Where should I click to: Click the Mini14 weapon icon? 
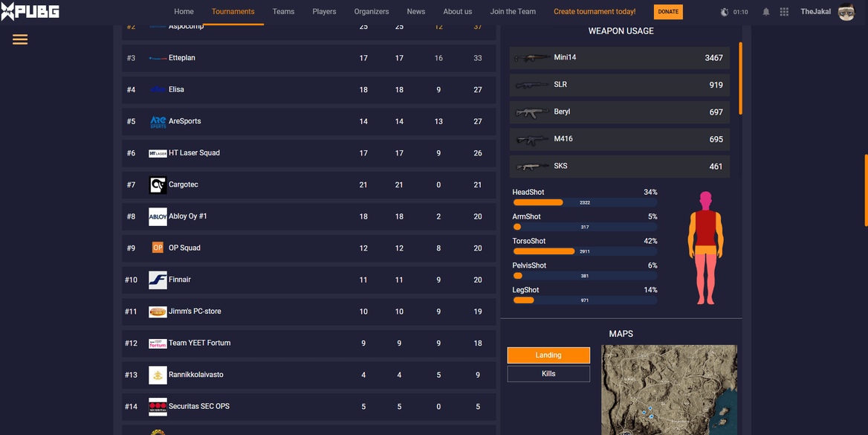(x=531, y=58)
